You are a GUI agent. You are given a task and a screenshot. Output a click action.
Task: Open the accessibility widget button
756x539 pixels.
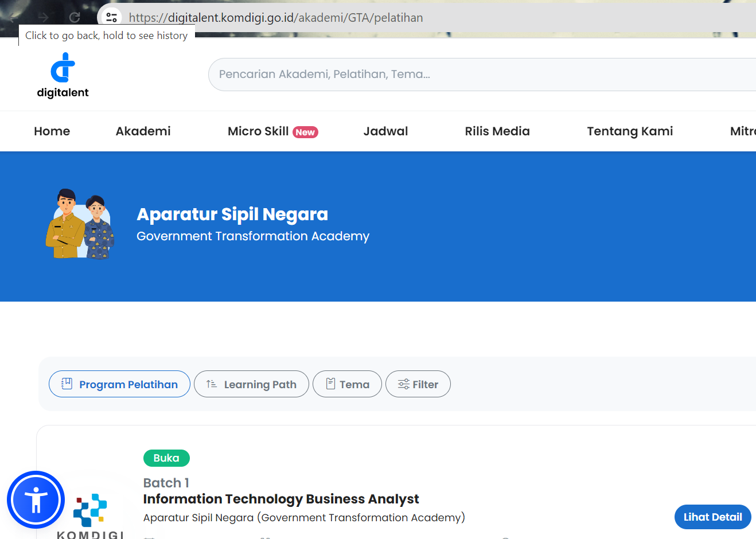coord(36,499)
